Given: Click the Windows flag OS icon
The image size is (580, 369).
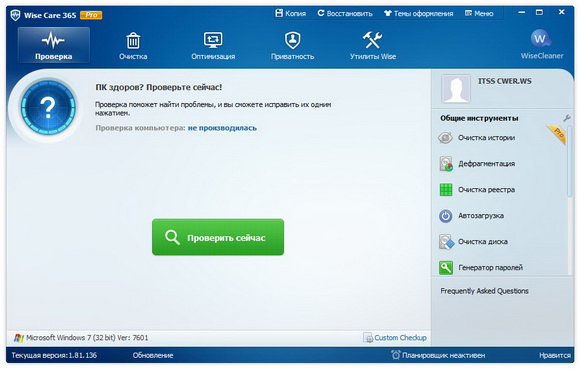Looking at the screenshot, I should 18,338.
